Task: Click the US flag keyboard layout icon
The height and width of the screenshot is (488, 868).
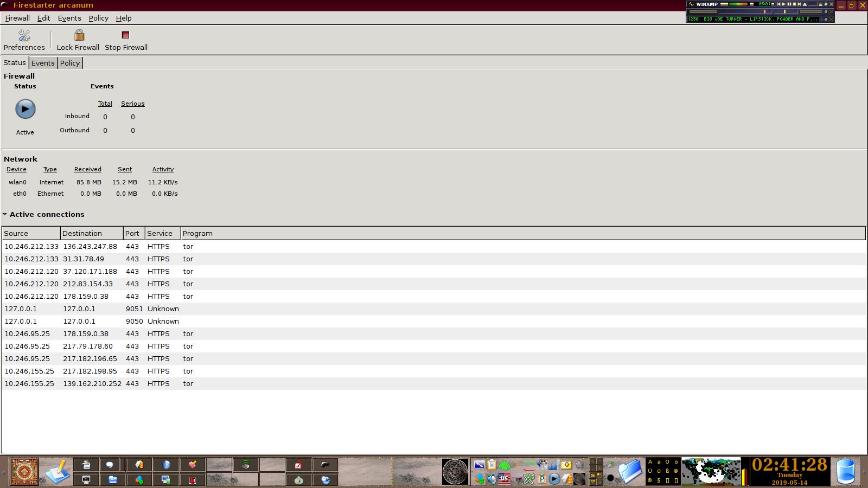Action: pyautogui.click(x=505, y=479)
